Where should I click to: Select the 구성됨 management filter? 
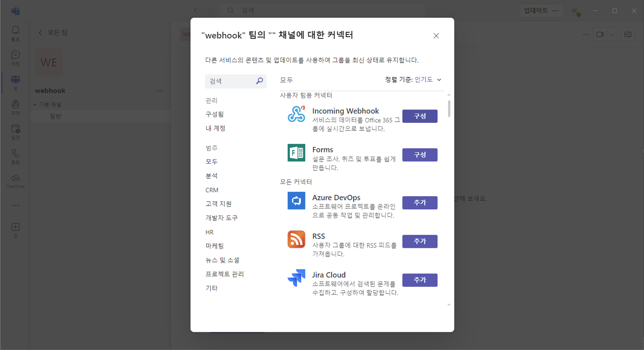214,114
